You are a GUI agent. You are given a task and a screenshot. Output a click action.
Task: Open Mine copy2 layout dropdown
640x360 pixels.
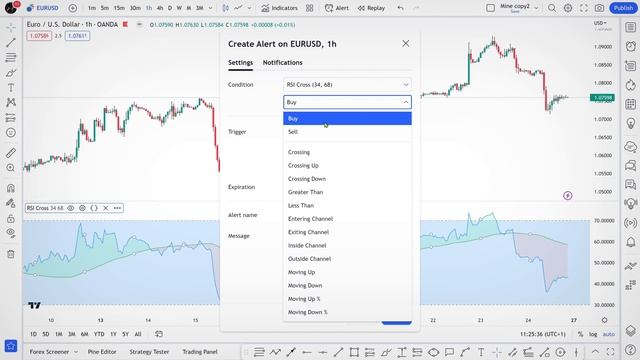coord(536,8)
